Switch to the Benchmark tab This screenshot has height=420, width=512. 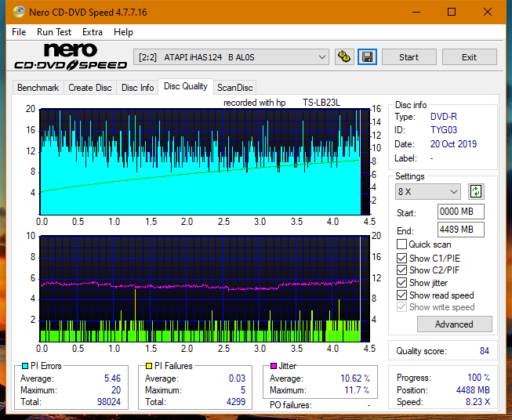(x=38, y=88)
